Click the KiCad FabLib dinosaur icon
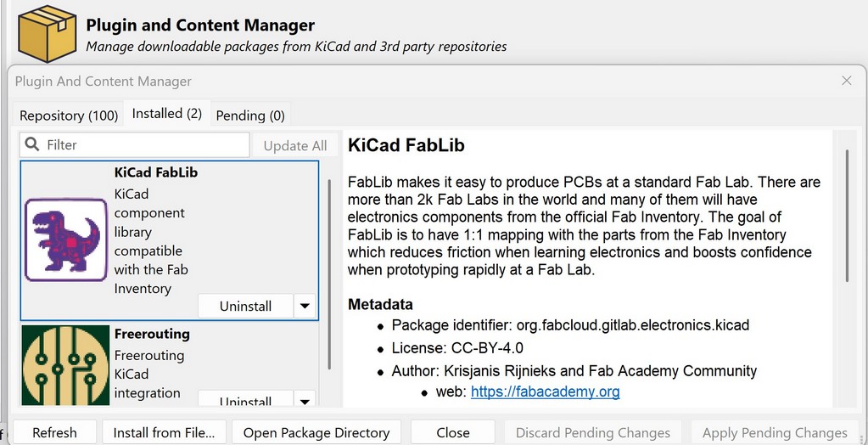The width and height of the screenshot is (868, 445). coord(65,239)
